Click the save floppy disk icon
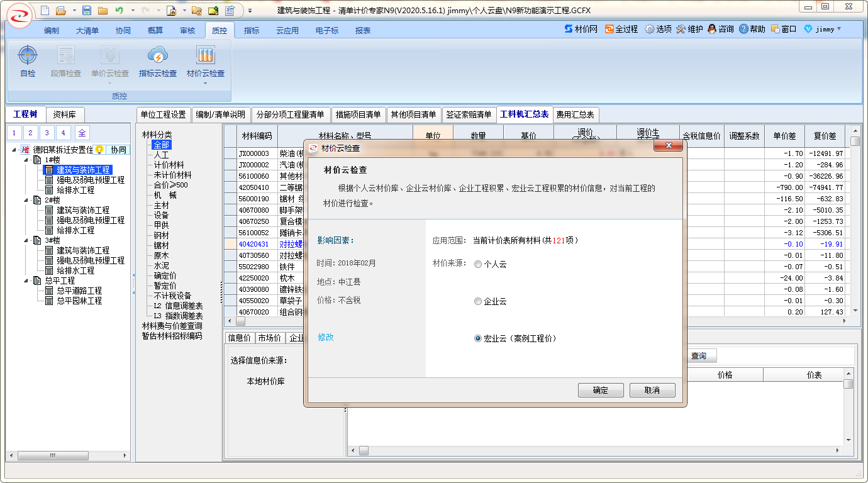Screen dimensions: 868x483 click(87, 11)
